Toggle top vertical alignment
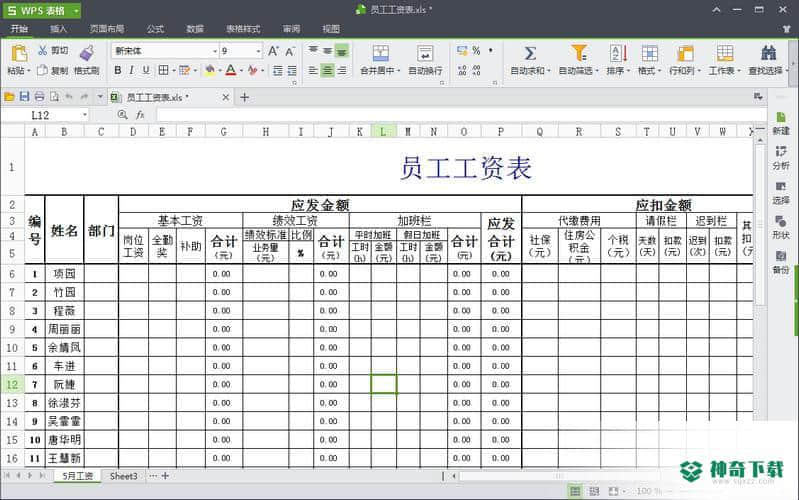This screenshot has width=799, height=500. [313, 50]
